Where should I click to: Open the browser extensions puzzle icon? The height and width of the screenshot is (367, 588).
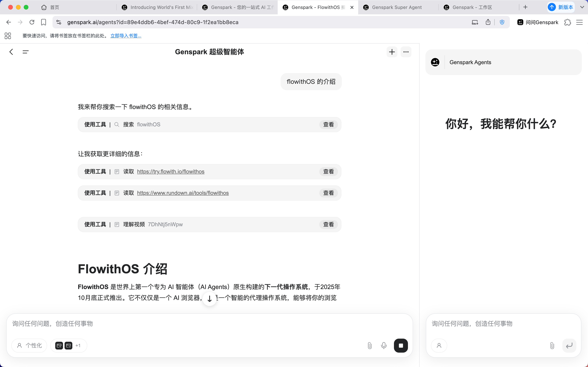568,22
